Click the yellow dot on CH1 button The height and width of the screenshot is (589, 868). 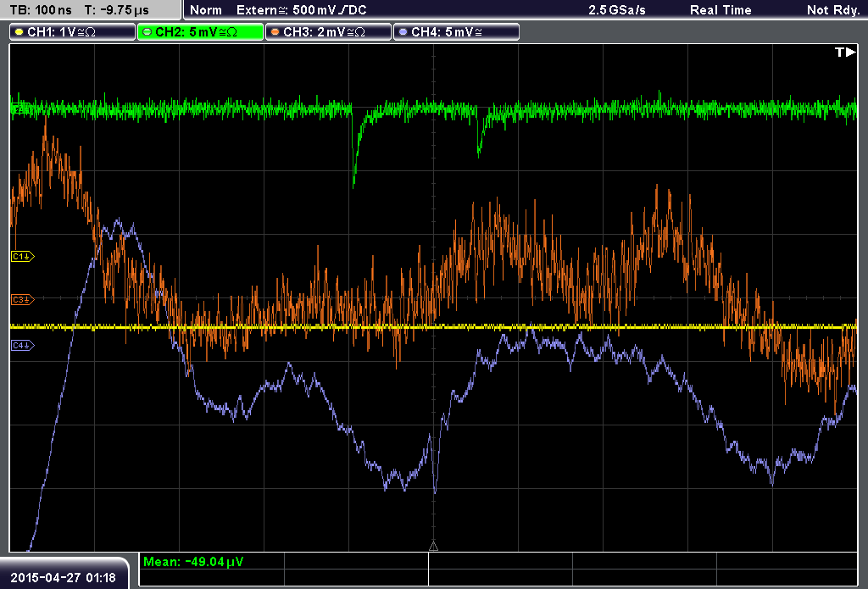[x=19, y=32]
